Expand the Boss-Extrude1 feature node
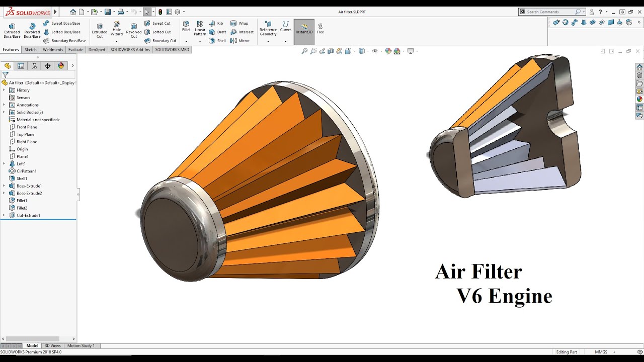This screenshot has height=362, width=644. coord(4,186)
